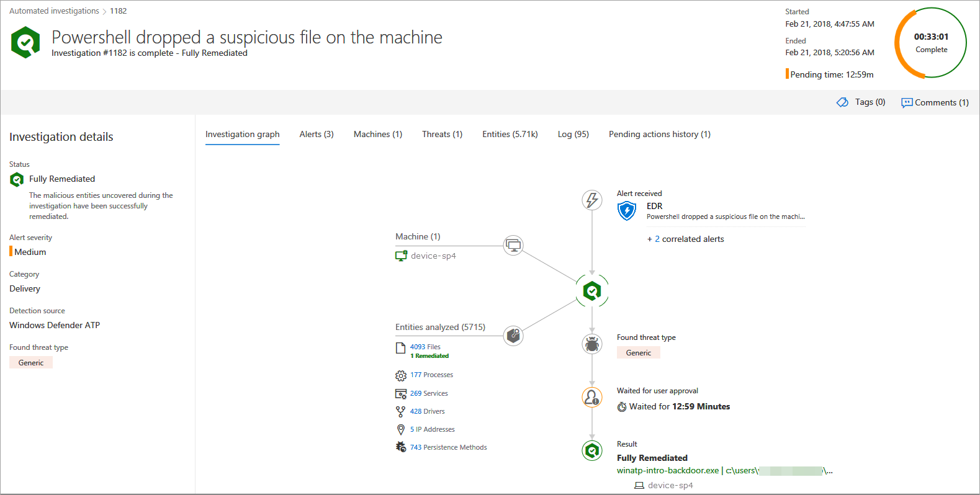Click the circular investigation duration timer
The image size is (980, 495).
pyautogui.click(x=930, y=43)
